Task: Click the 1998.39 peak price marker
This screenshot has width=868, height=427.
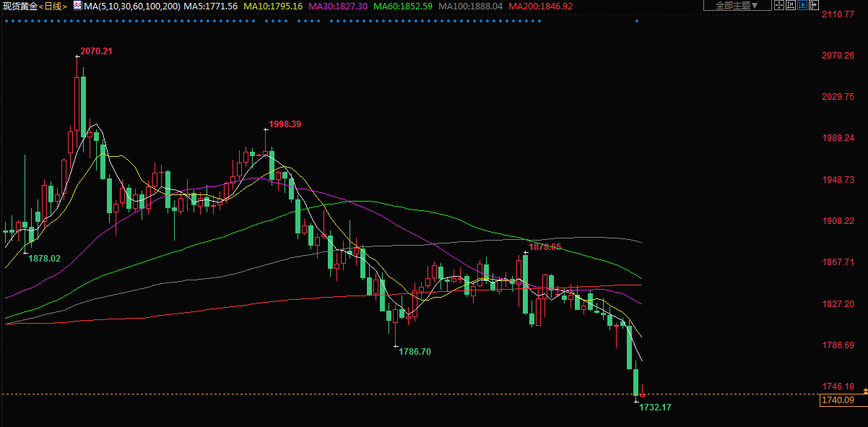Action: [x=285, y=124]
